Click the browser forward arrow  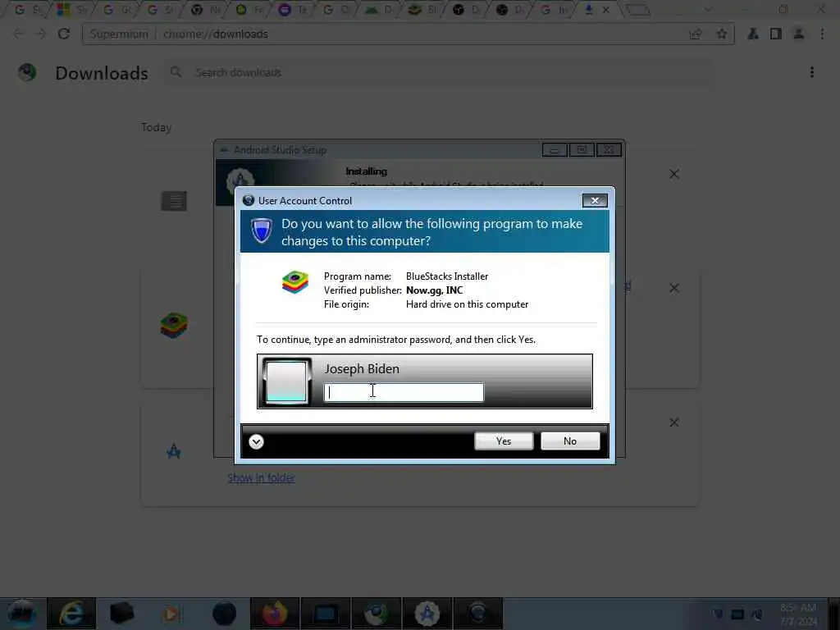[x=41, y=34]
